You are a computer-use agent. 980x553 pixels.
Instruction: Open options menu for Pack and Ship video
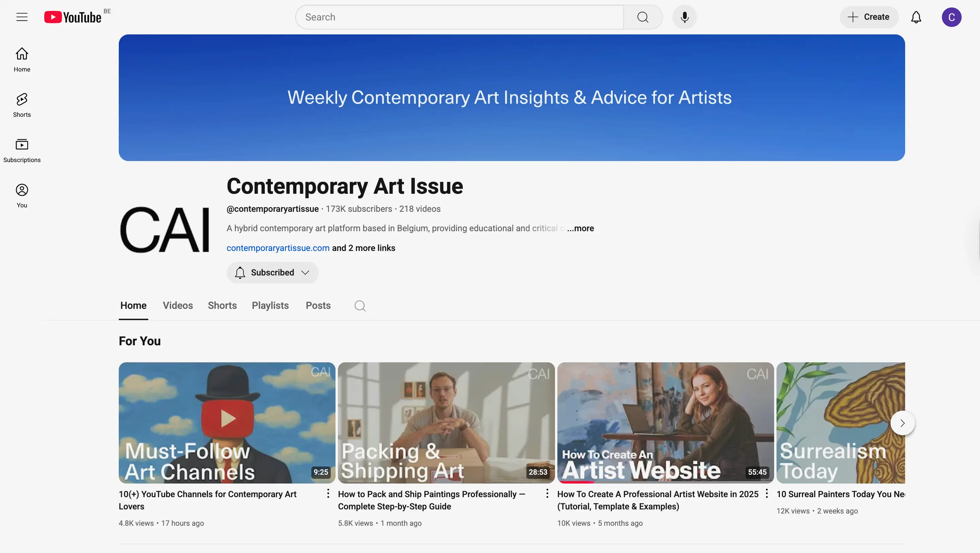(x=547, y=493)
